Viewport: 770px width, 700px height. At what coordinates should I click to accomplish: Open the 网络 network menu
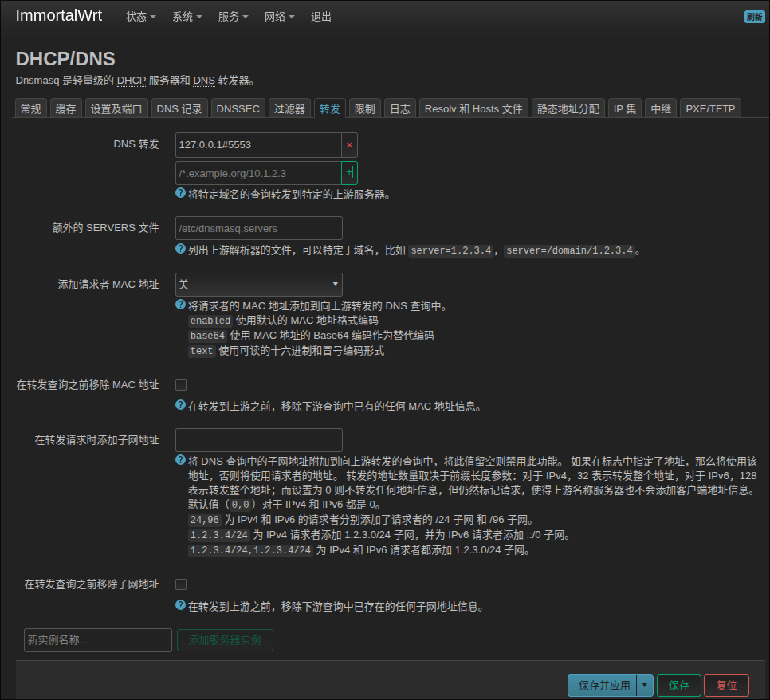point(279,17)
